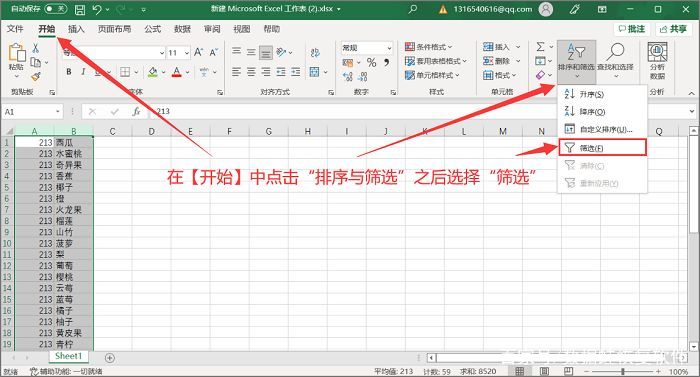Click the yellow fill color bucket
700x377 pixels.
coord(153,72)
